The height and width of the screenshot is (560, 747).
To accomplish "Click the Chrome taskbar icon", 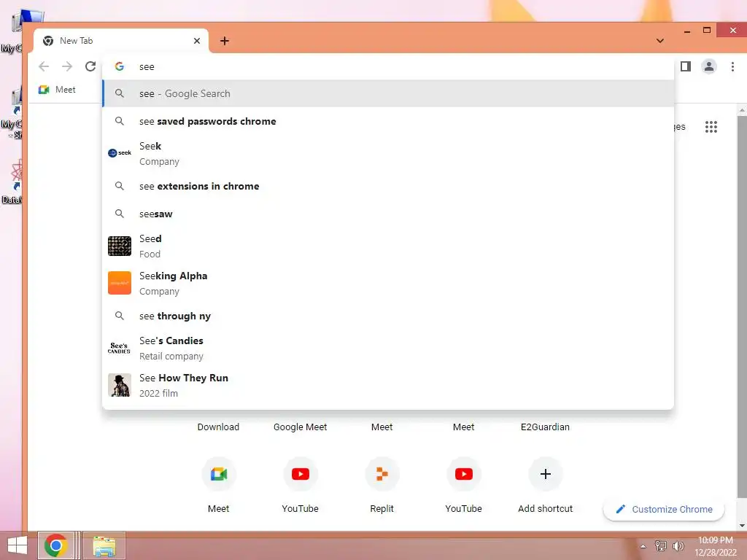I will click(55, 545).
